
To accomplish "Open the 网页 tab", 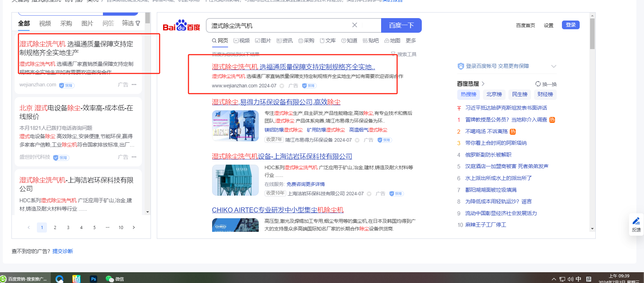I will tap(220, 41).
